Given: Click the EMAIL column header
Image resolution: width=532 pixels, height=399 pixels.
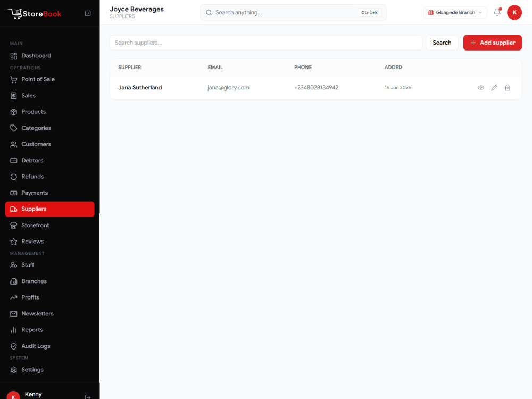Looking at the screenshot, I should coord(215,67).
